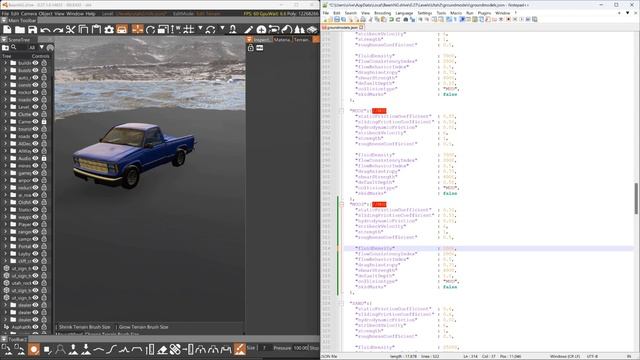Select the Flatten terrain tool

point(137,349)
